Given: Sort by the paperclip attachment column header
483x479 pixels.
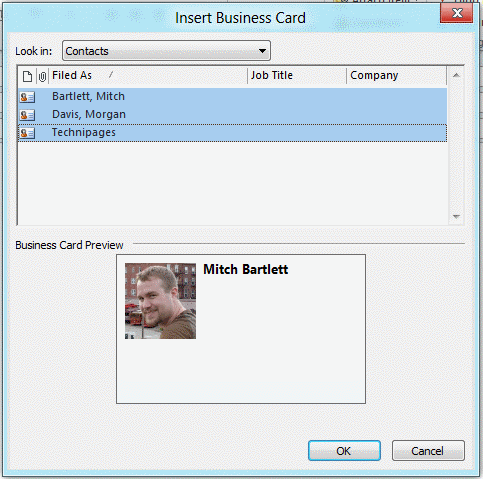Looking at the screenshot, I should (x=42, y=76).
